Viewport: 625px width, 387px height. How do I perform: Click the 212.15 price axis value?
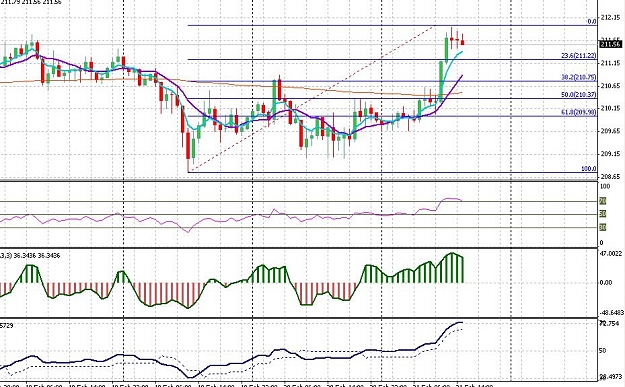[x=610, y=18]
